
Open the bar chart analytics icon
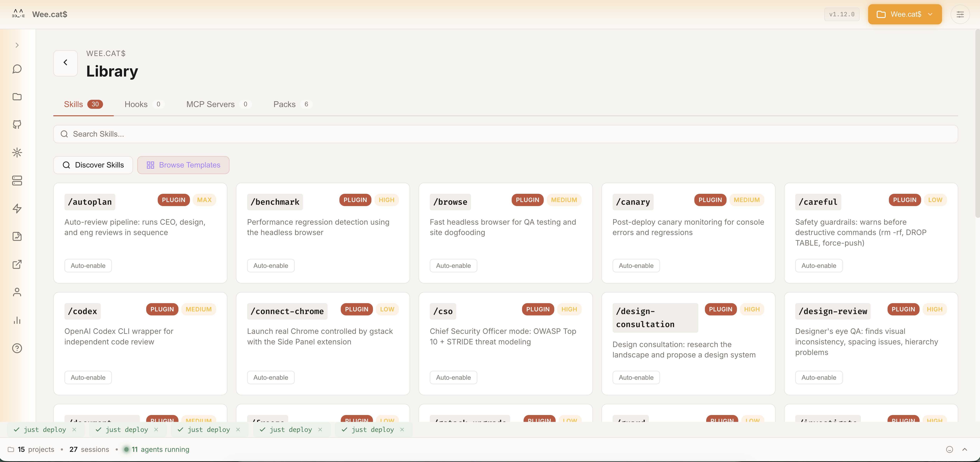[17, 320]
